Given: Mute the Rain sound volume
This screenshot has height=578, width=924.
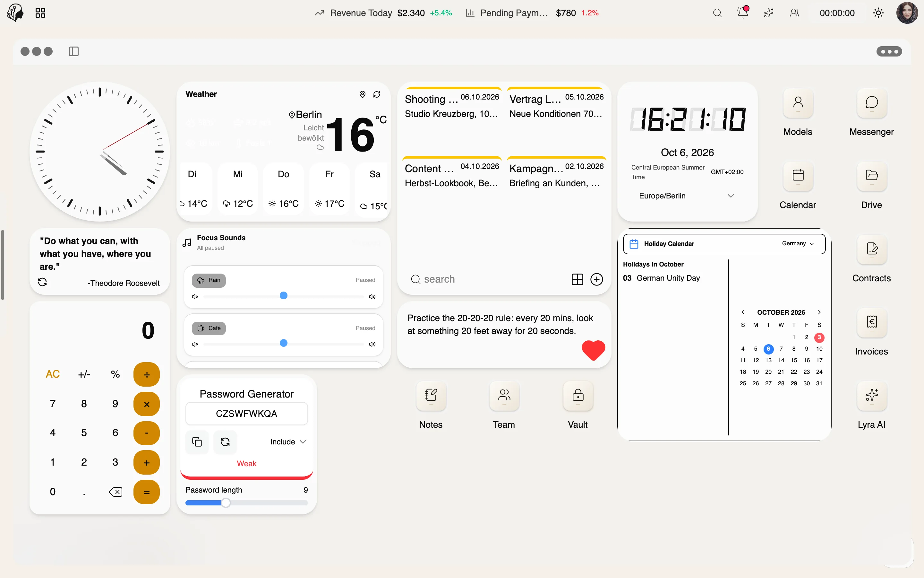Looking at the screenshot, I should (195, 297).
